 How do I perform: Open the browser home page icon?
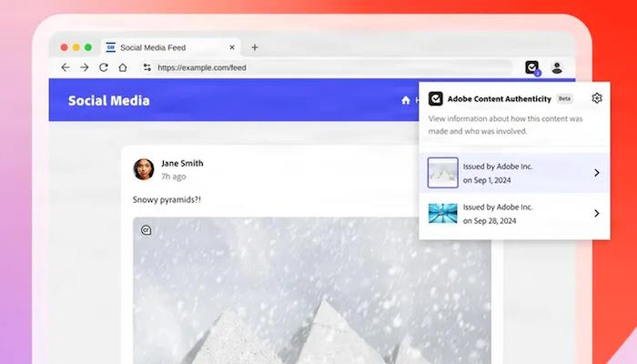point(123,67)
